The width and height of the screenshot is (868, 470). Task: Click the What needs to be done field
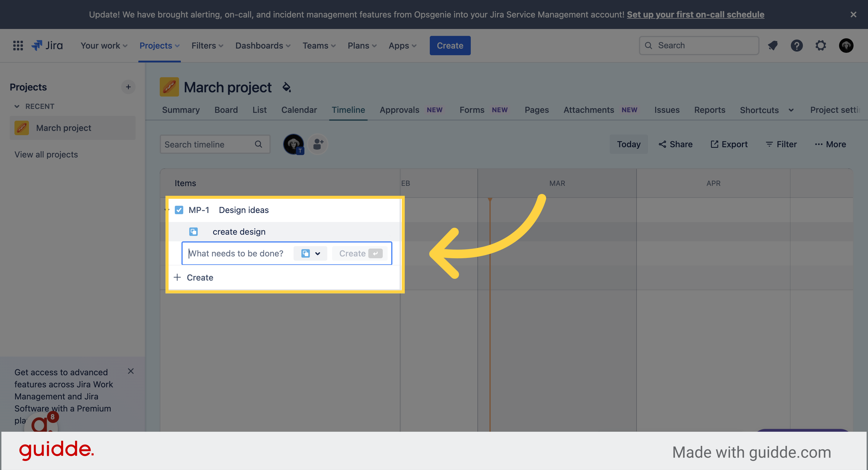click(x=236, y=253)
